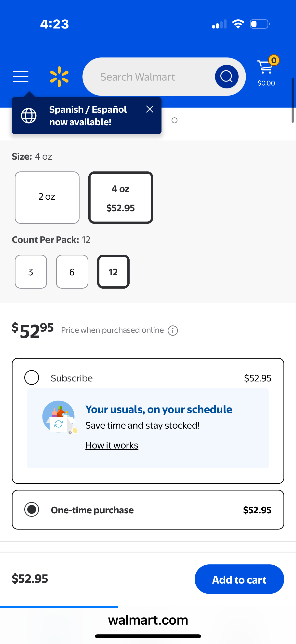Tap the Add to cart button
The width and height of the screenshot is (296, 644).
point(239,579)
